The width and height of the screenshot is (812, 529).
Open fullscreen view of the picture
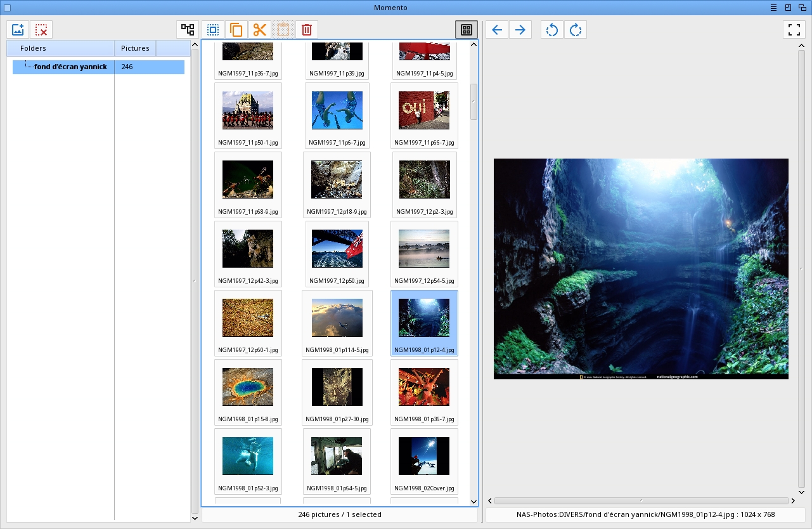click(x=794, y=30)
